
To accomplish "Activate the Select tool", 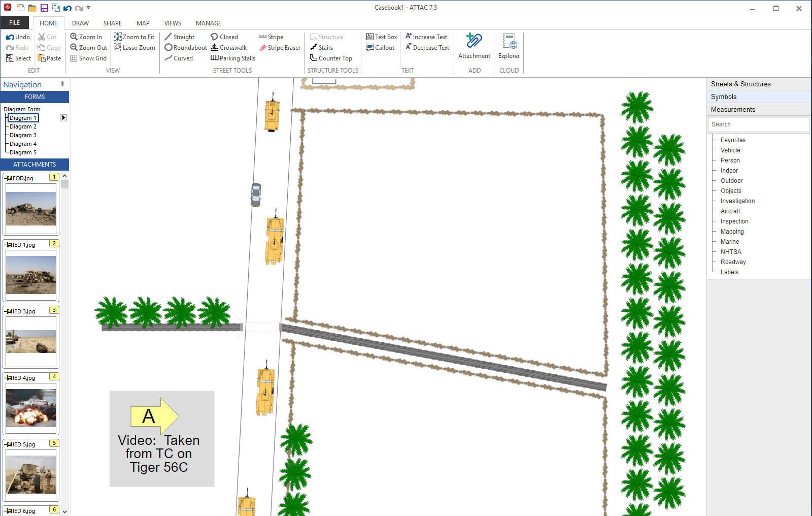I will pyautogui.click(x=18, y=58).
